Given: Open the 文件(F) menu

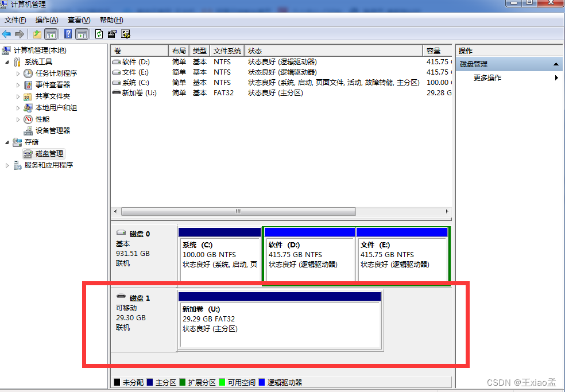Looking at the screenshot, I should pos(15,20).
